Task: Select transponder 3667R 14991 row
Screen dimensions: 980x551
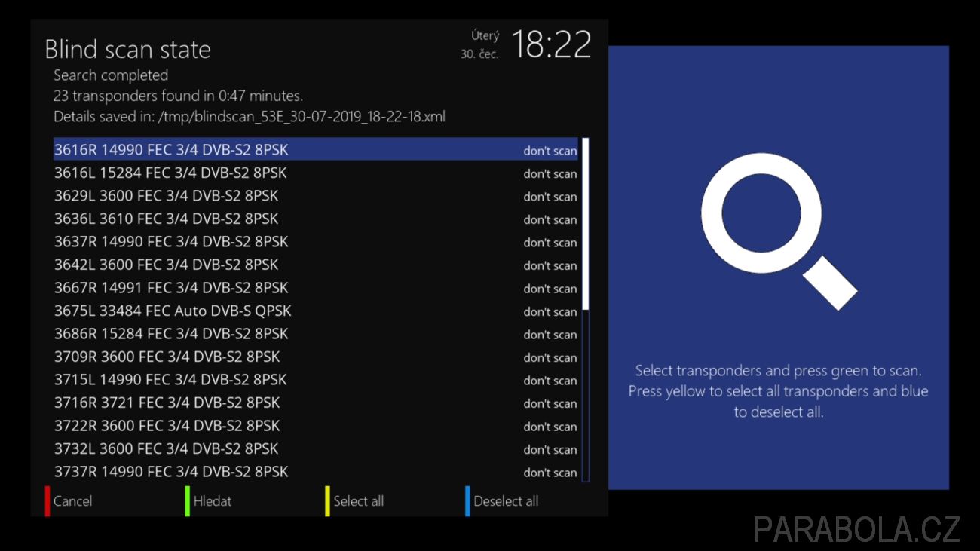Action: point(316,288)
